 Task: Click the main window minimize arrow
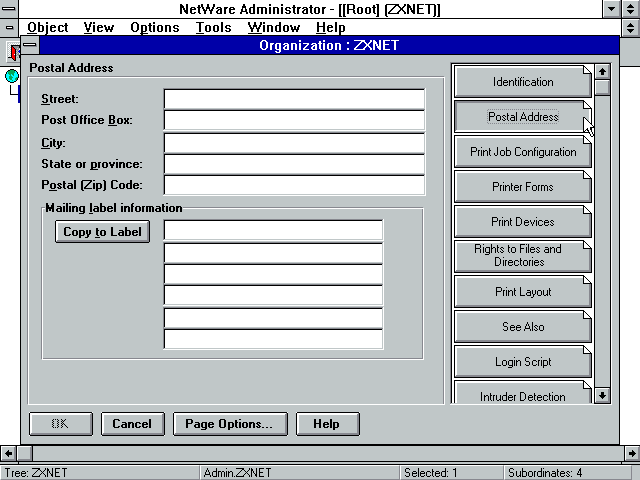pyautogui.click(x=611, y=9)
